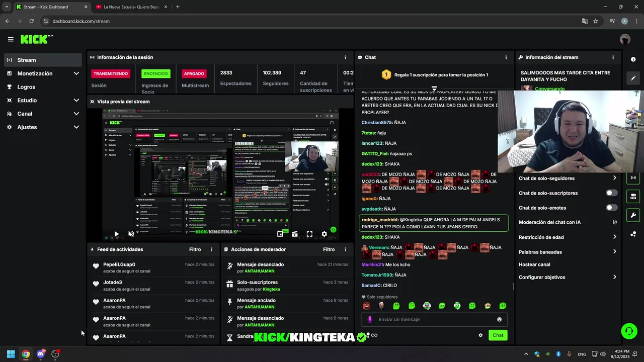This screenshot has height=362, width=644.
Task: Pick the red angry emote in the emote row
Action: tap(366, 306)
